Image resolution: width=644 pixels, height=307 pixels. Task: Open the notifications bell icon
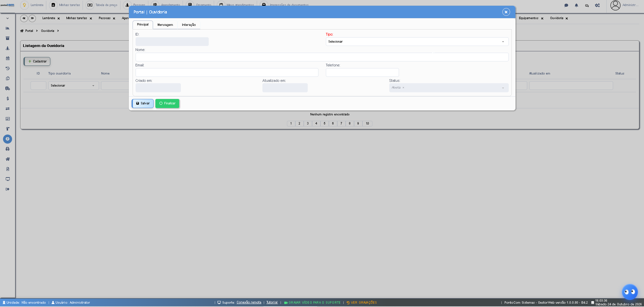coord(576,5)
